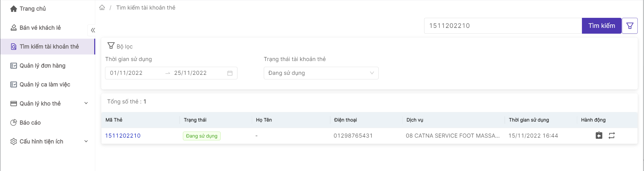Open Quản lý ca làm việc menu
The width and height of the screenshot is (644, 171).
pyautogui.click(x=45, y=85)
